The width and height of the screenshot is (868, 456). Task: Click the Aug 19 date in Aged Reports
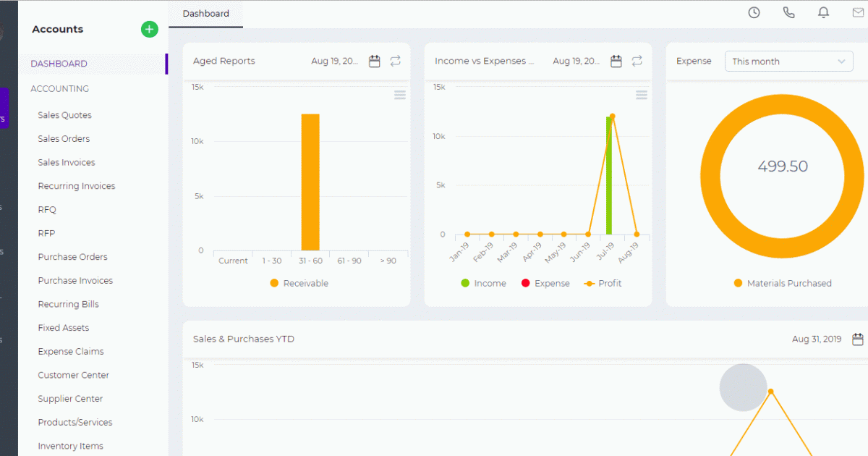[x=335, y=62]
